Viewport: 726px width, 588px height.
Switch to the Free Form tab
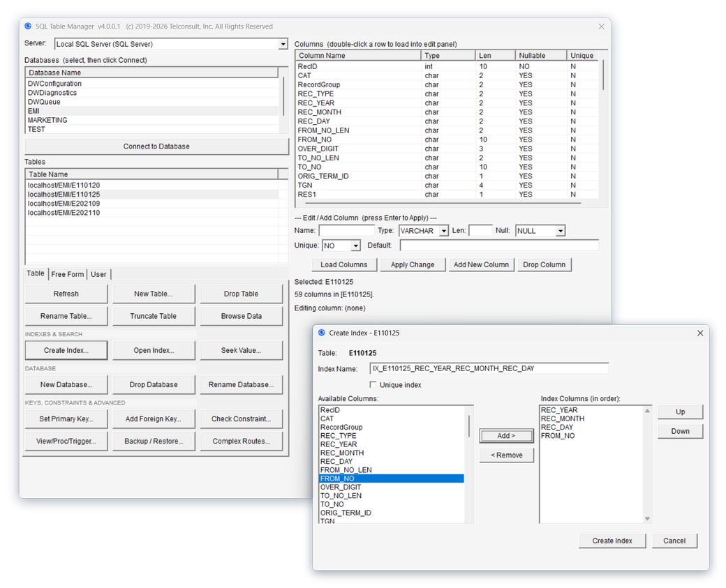pos(68,274)
